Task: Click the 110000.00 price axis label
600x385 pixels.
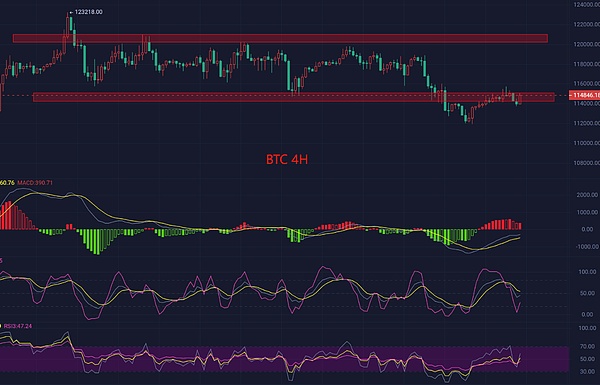Action: tap(586, 143)
